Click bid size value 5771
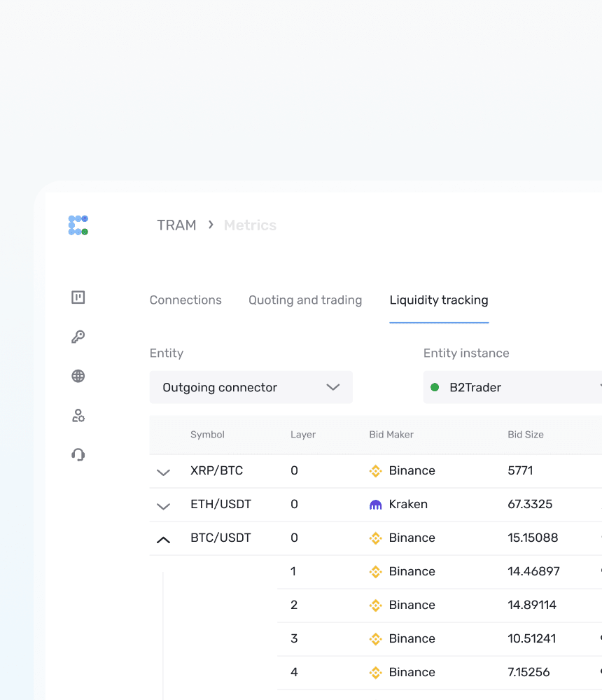The width and height of the screenshot is (602, 700). (520, 470)
